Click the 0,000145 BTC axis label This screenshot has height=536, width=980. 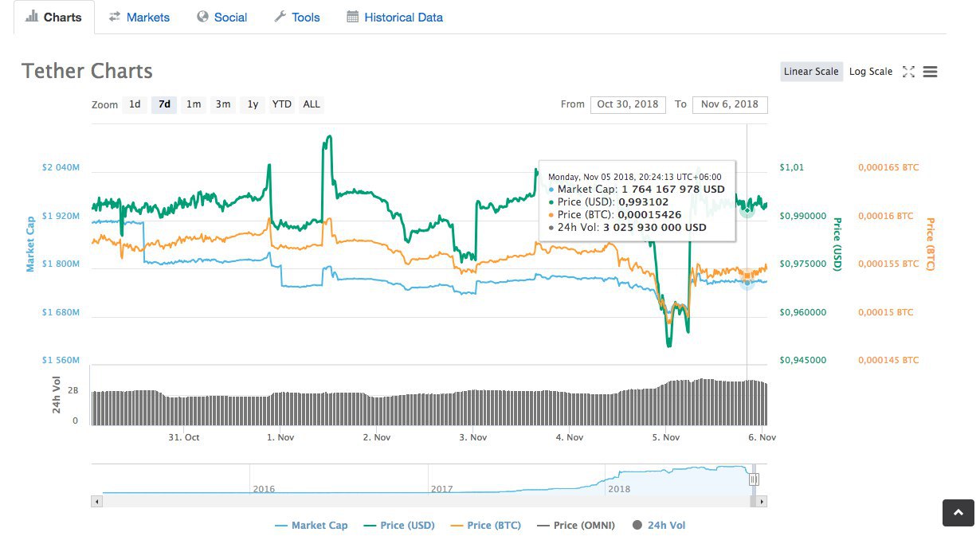tap(888, 361)
